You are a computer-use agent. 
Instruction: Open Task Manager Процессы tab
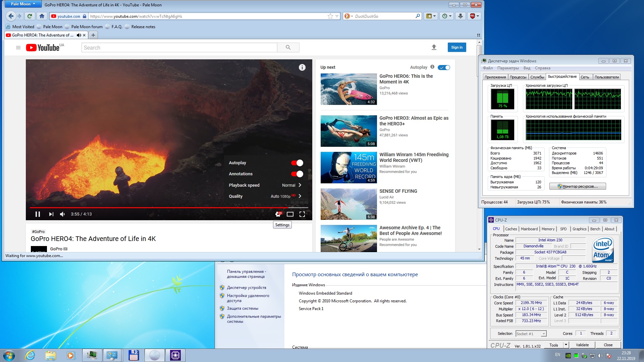tap(518, 77)
